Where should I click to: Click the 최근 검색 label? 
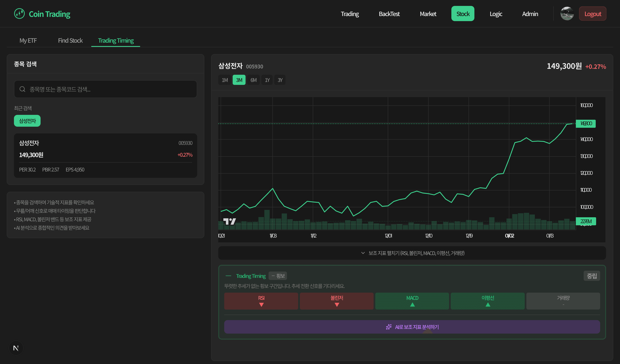point(23,108)
